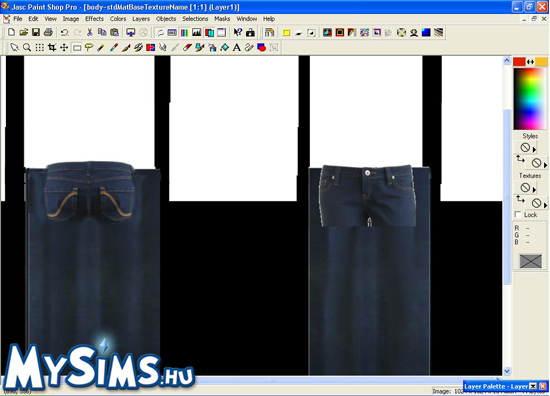Expand foreground style flyout arrow
Screen dimensions: 550x396
pos(534,149)
